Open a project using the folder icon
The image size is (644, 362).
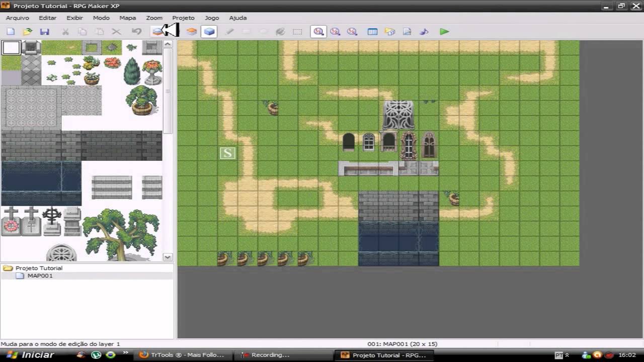point(28,32)
